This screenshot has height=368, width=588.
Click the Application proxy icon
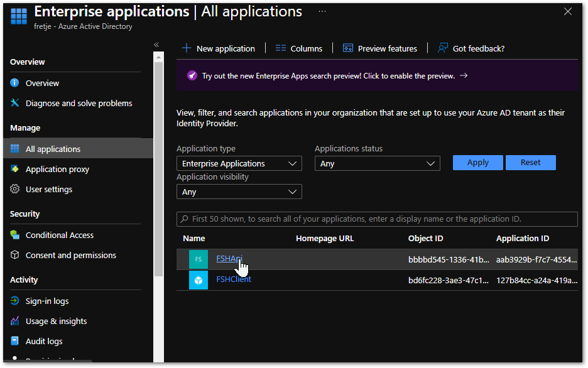(15, 169)
